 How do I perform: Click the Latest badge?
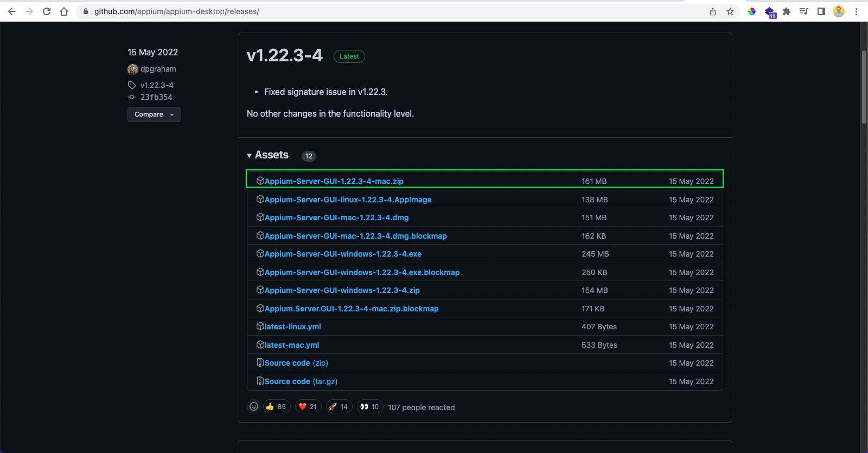[349, 56]
